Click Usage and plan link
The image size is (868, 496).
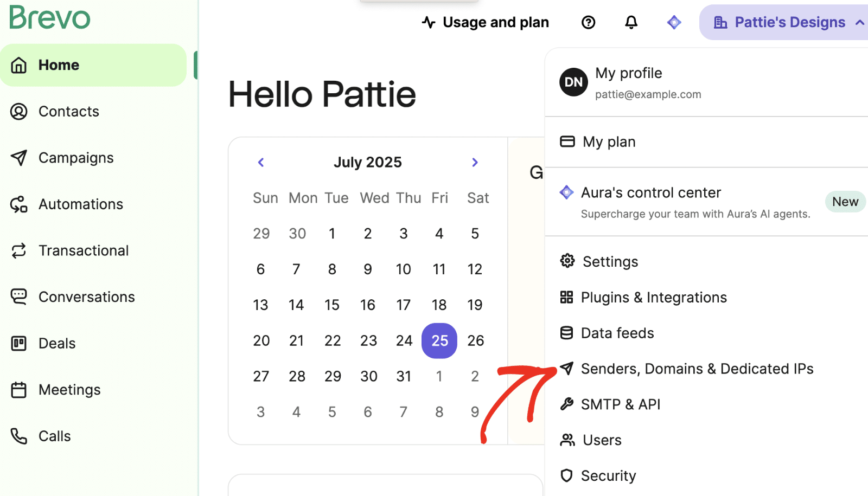pos(486,22)
